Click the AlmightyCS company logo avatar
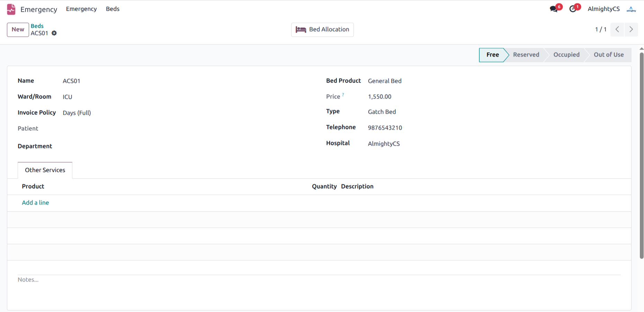Screen dimensions: 644x312 (x=631, y=9)
